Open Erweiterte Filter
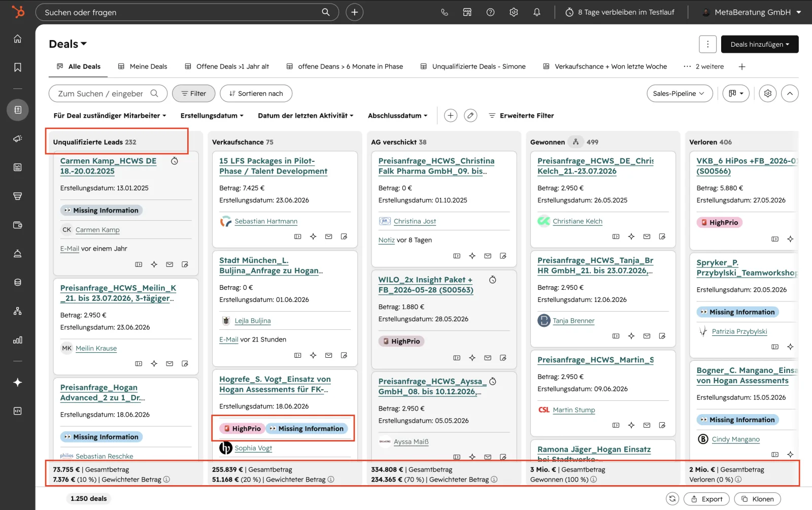 tap(521, 116)
